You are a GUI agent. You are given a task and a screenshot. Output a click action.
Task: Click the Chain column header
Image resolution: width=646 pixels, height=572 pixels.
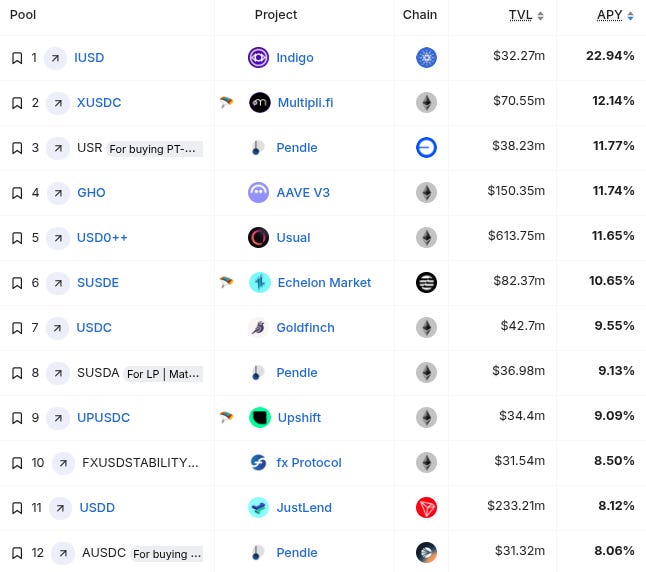click(420, 15)
